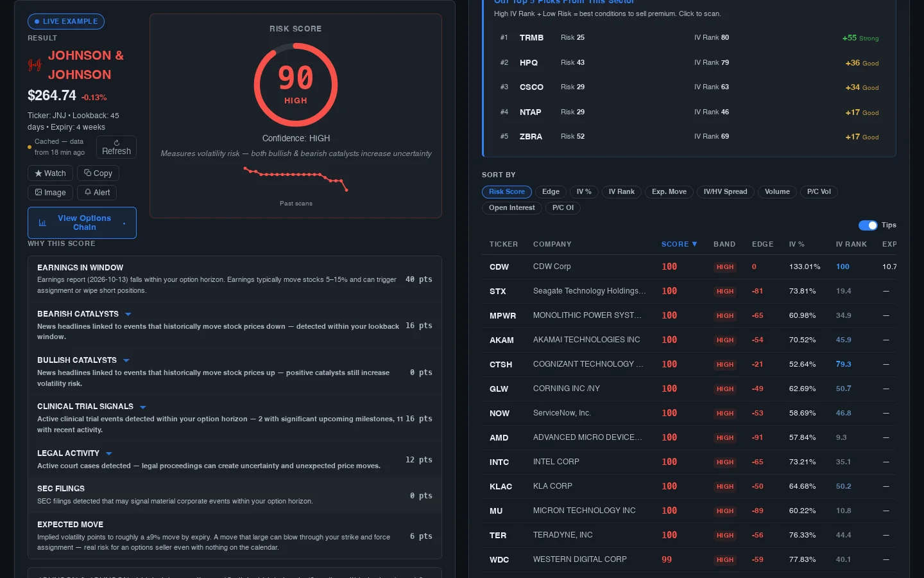Image resolution: width=924 pixels, height=578 pixels.
Task: Open View Options Chain
Action: pyautogui.click(x=82, y=223)
